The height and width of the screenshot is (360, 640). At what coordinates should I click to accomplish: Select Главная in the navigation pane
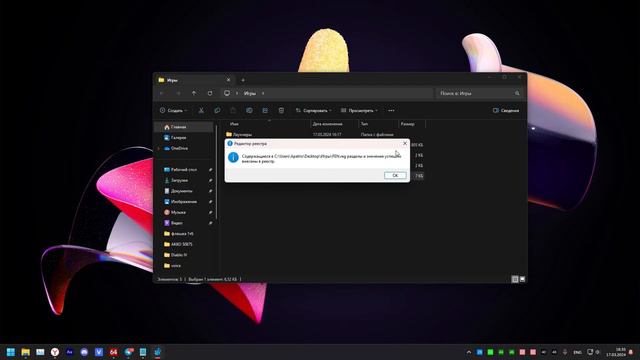[x=184, y=127]
